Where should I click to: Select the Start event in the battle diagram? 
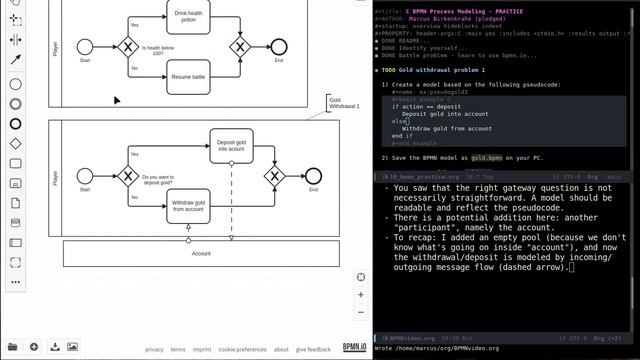point(85,47)
